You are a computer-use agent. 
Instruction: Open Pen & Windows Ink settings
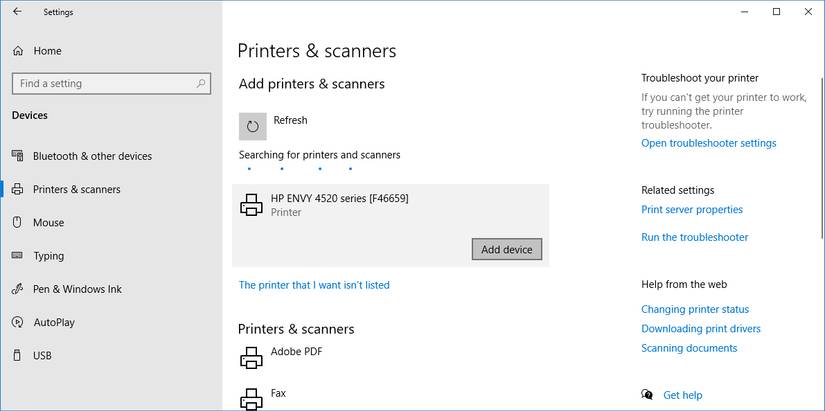tap(77, 289)
